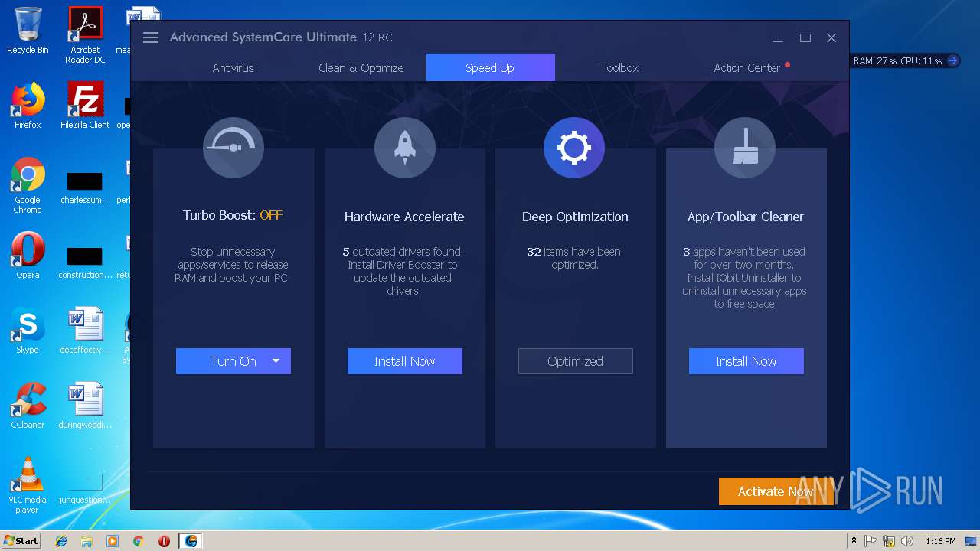Select the charlessum desktop file
The image size is (980, 551).
[x=85, y=187]
